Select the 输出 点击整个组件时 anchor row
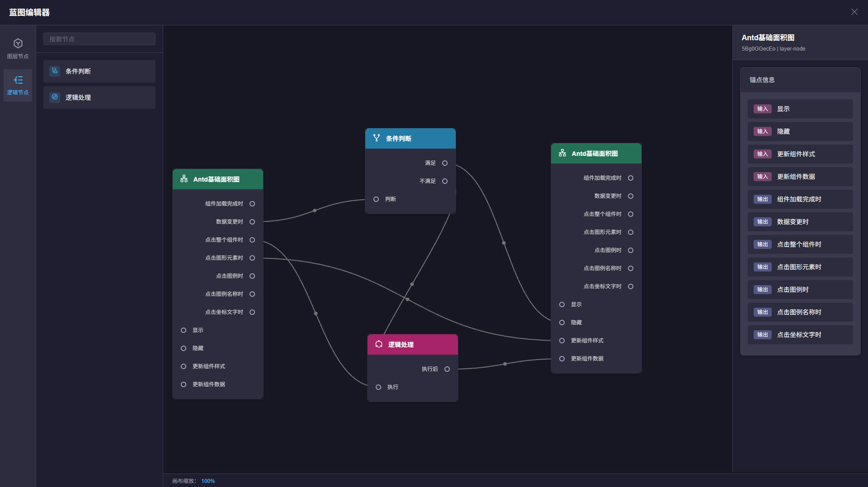This screenshot has width=868, height=487. click(x=800, y=244)
